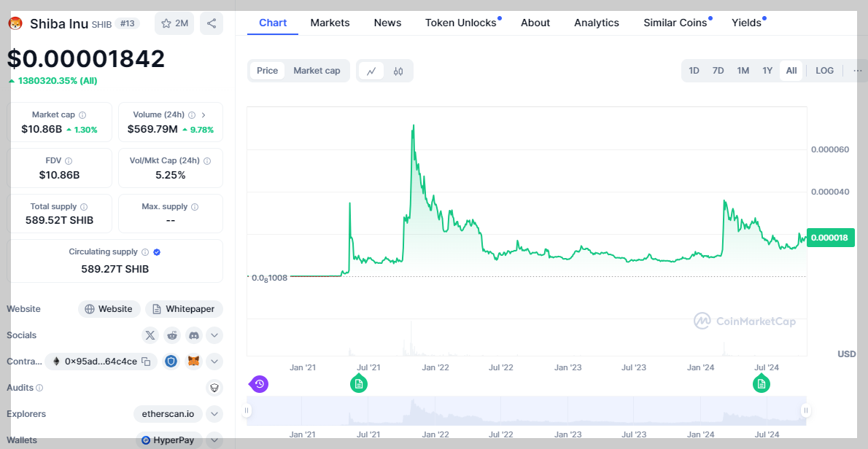
Task: Click the $0.00001842 price heading
Action: pyautogui.click(x=86, y=58)
